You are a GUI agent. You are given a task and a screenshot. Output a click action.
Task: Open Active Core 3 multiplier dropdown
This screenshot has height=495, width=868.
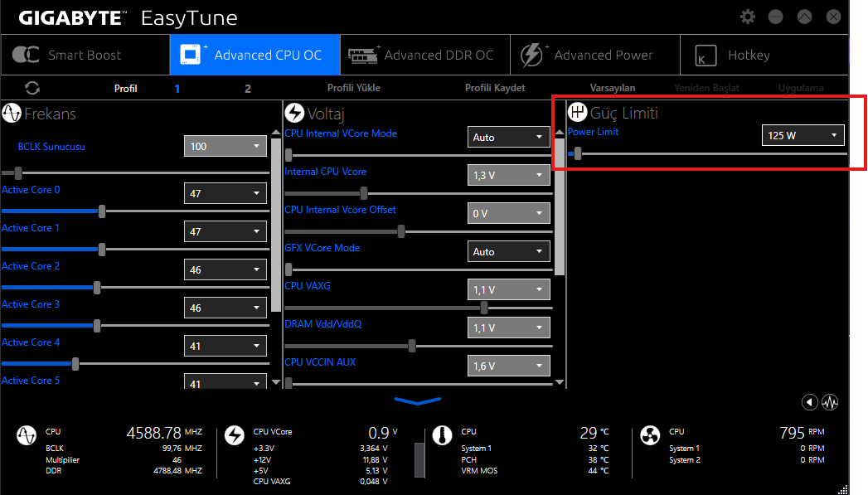click(x=225, y=308)
